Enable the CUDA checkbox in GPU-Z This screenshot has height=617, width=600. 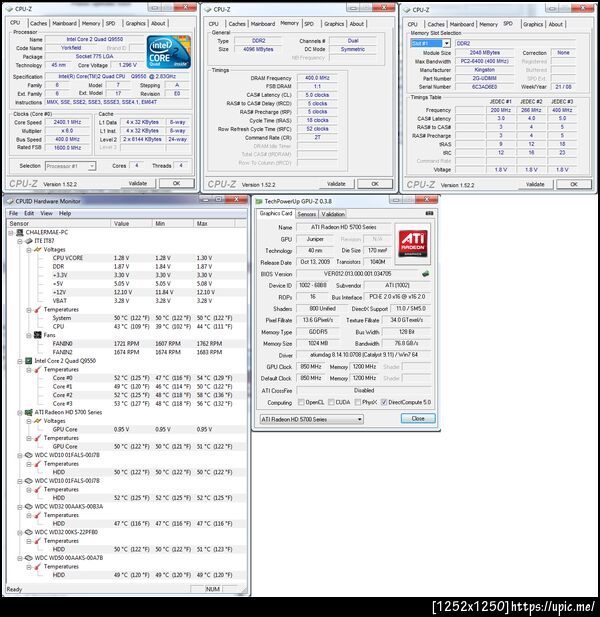[331, 402]
